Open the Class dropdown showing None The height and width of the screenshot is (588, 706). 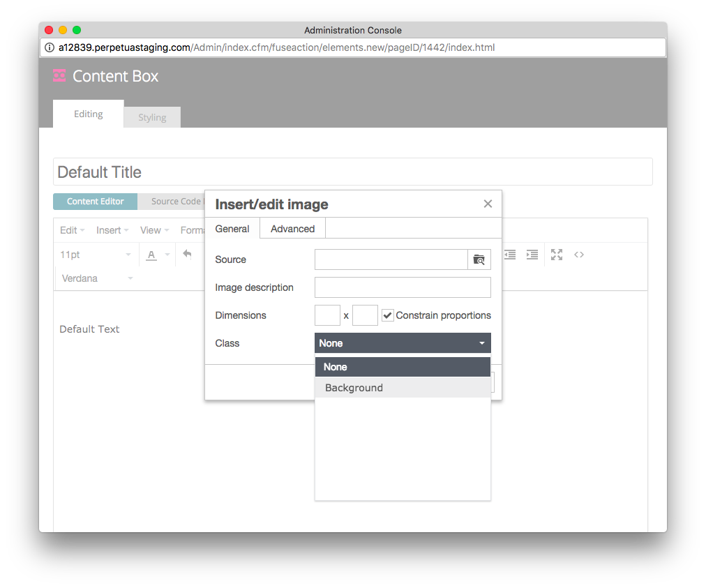tap(403, 343)
